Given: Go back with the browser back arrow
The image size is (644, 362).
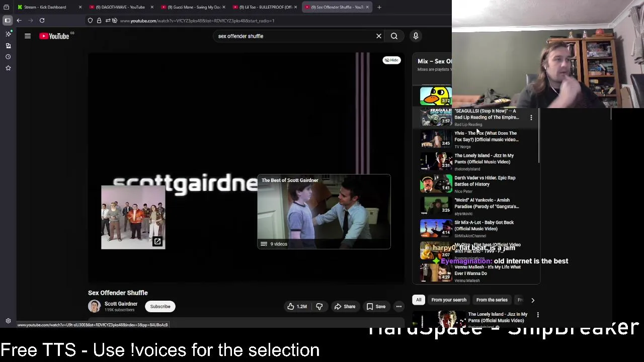Looking at the screenshot, I should [x=19, y=21].
